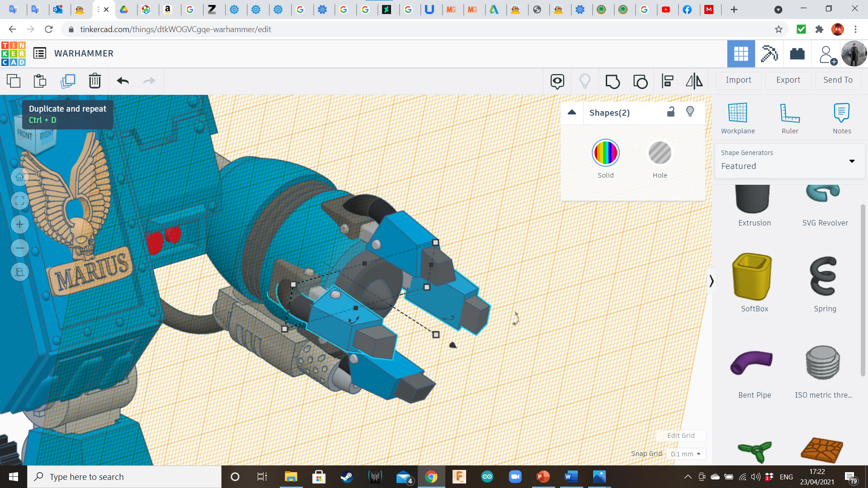Click the Zoom in plus button
Screen dimensions: 868x488
[x=20, y=225]
